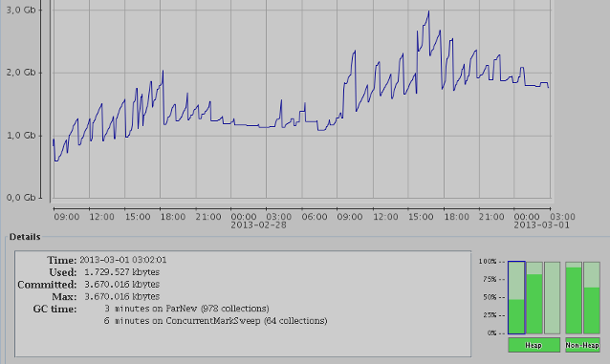Click the 2,0 Gb y-axis label
This screenshot has width=610, height=364.
21,73
